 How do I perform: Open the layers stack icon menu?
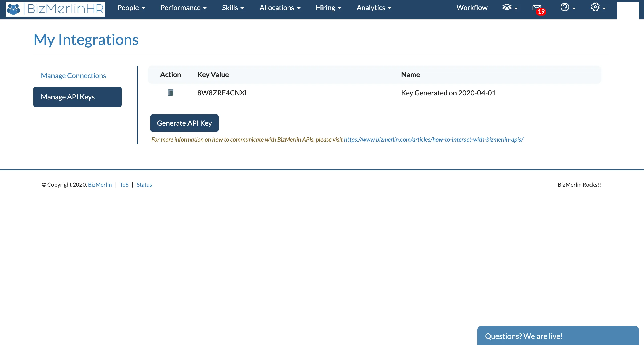click(509, 8)
